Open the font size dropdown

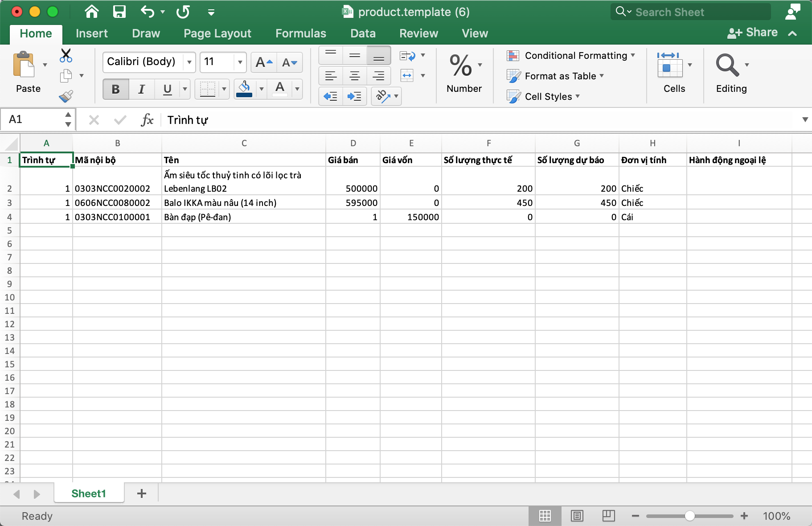240,62
